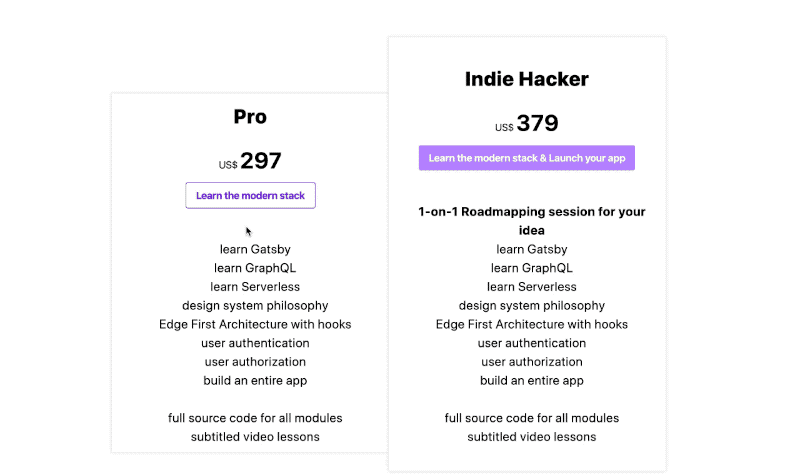Click "learn Serverless" in the Indie Hacker card
The width and height of the screenshot is (800, 475).
pos(532,287)
